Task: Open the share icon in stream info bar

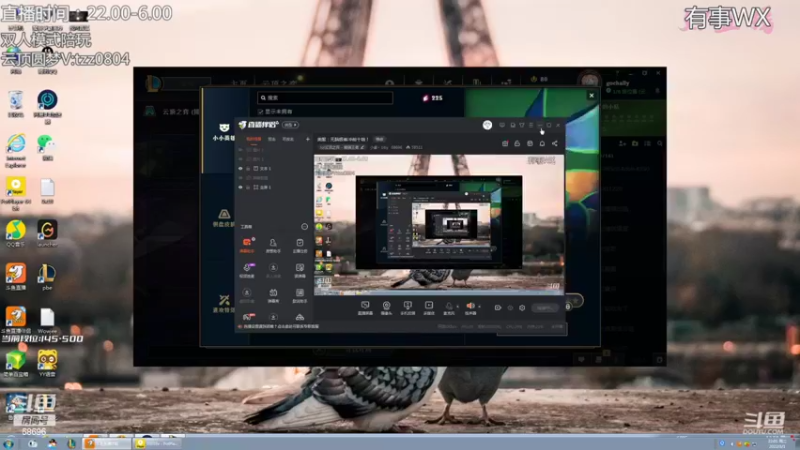Action: click(555, 143)
